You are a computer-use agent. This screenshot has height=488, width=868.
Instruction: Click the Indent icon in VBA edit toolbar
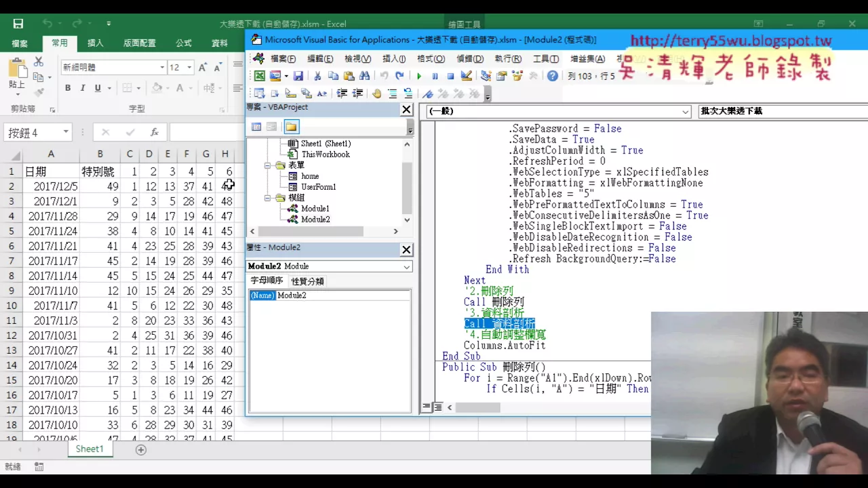(x=342, y=94)
